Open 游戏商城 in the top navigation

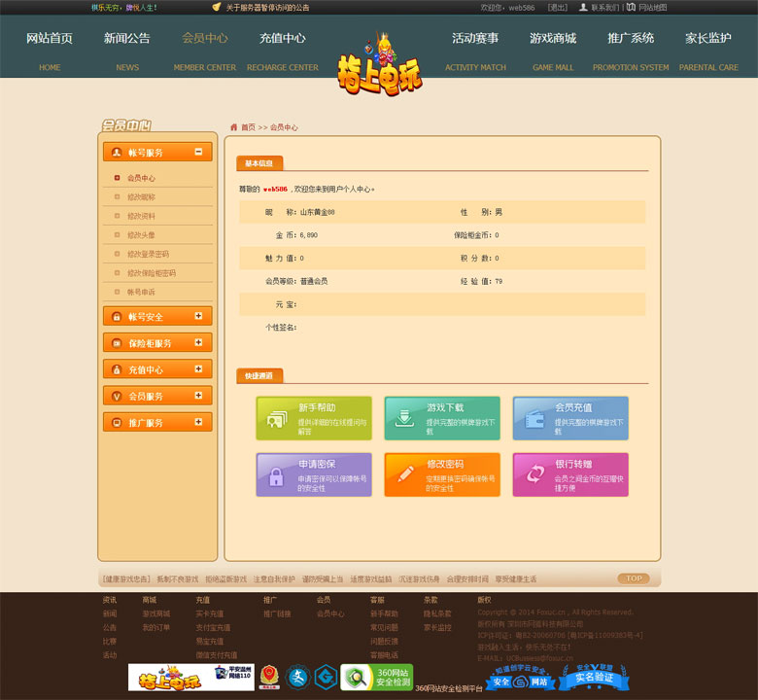(552, 39)
